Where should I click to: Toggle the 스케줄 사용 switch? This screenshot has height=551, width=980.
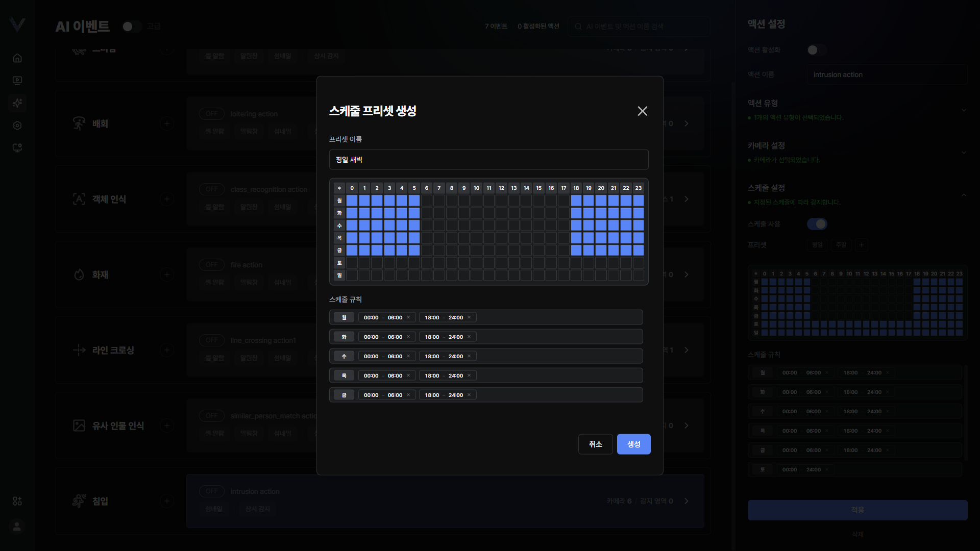coord(817,224)
